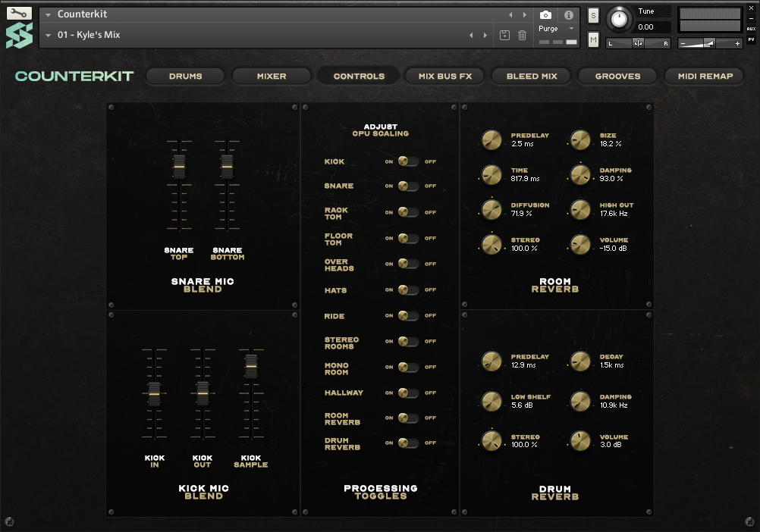Image resolution: width=760 pixels, height=532 pixels.
Task: Switch the Hats processing toggle off
Action: tap(407, 289)
